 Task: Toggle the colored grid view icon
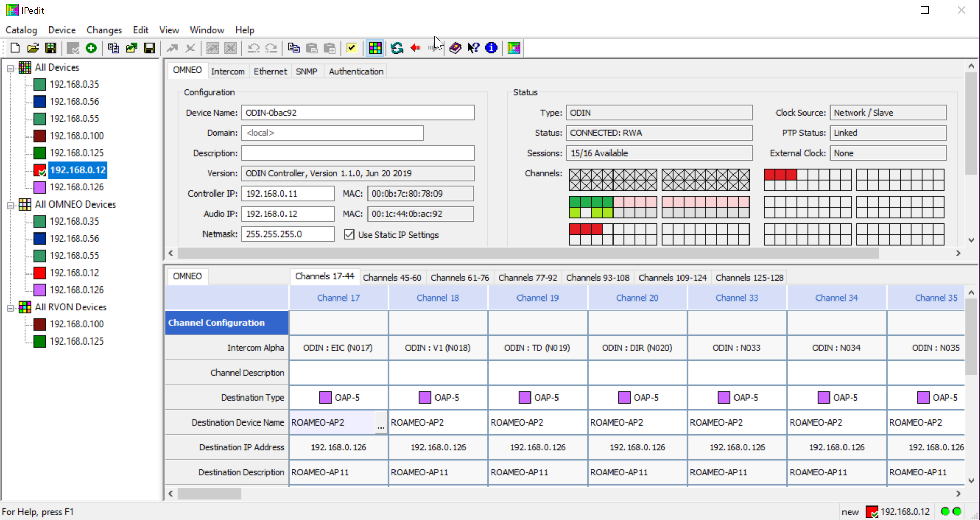(x=375, y=48)
